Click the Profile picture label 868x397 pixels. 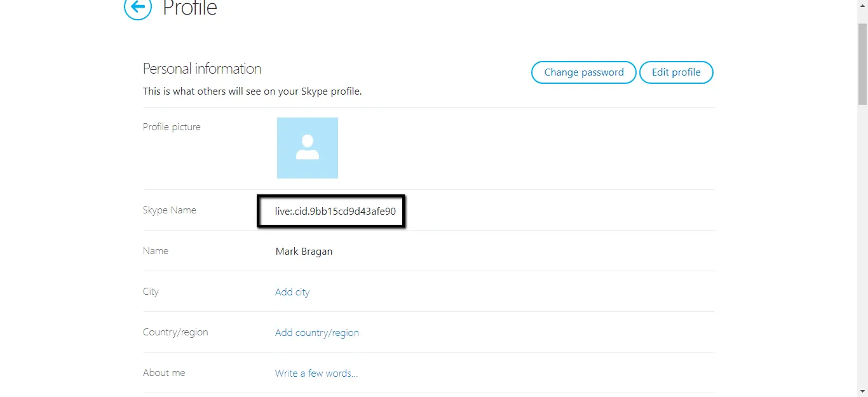tap(172, 127)
